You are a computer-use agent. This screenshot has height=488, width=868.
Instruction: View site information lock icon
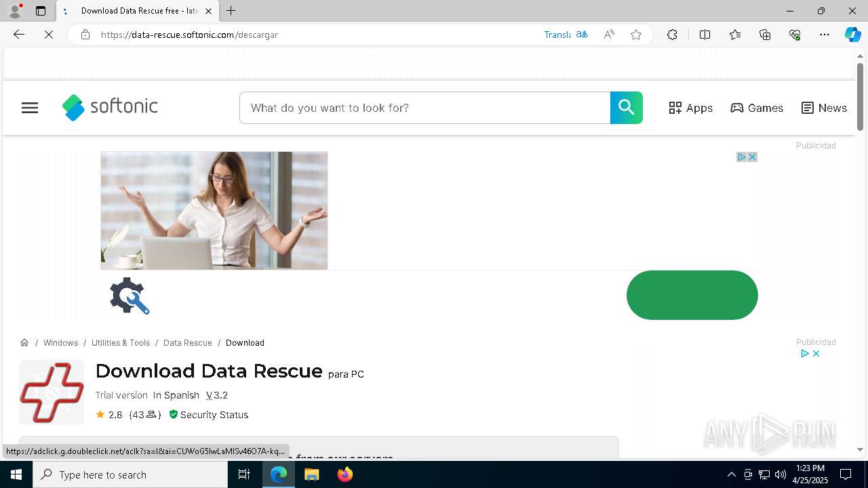[85, 35]
